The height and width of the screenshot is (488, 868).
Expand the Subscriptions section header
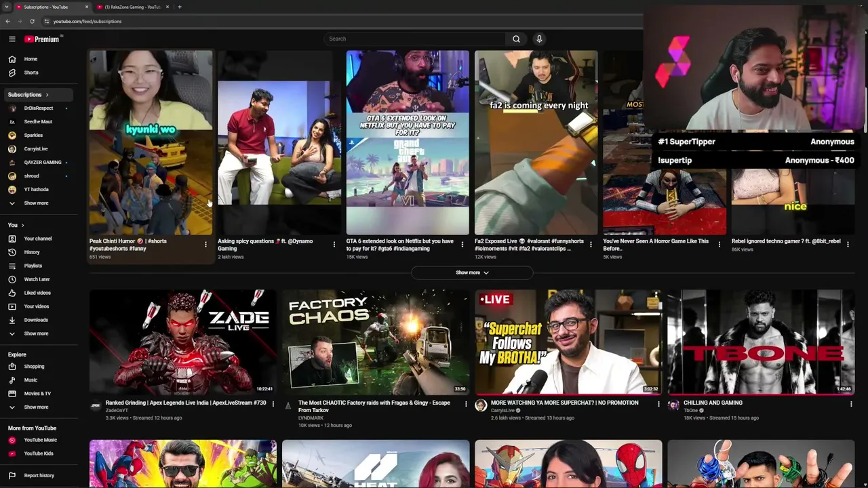pyautogui.click(x=29, y=95)
